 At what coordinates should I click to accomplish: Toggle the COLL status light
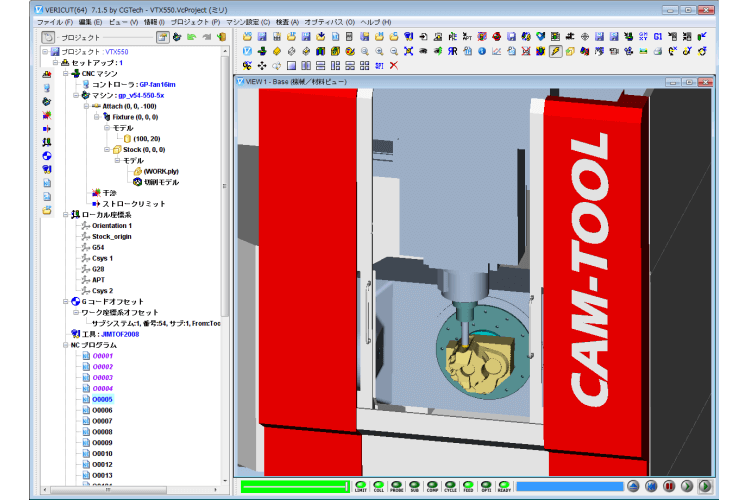tap(378, 486)
